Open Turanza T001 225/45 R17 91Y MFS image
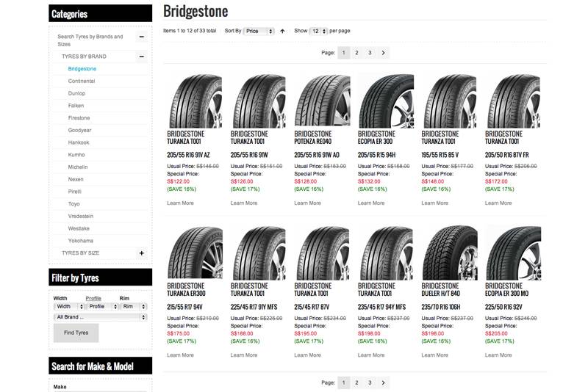 tap(259, 253)
